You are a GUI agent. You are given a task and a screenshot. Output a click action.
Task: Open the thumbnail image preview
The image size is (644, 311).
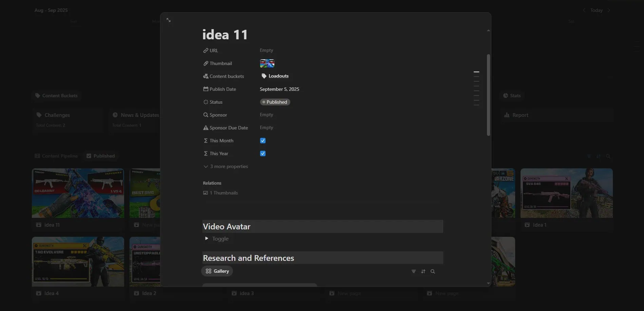267,63
